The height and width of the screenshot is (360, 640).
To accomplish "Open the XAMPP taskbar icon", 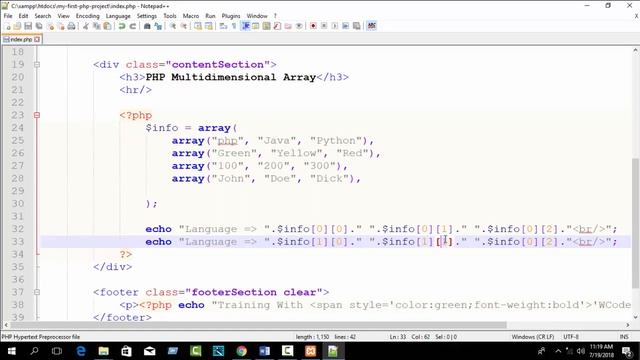I will [x=310, y=351].
